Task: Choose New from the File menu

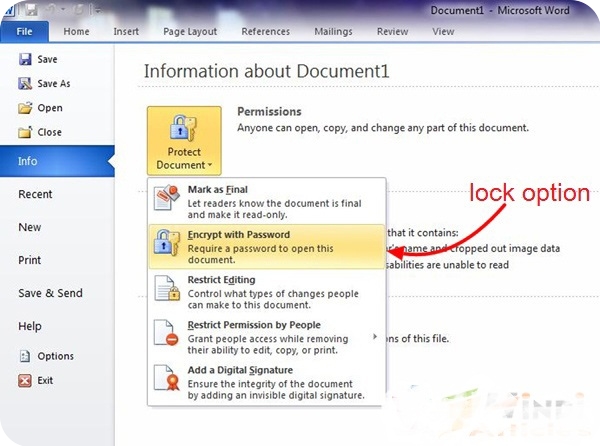Action: [x=29, y=227]
